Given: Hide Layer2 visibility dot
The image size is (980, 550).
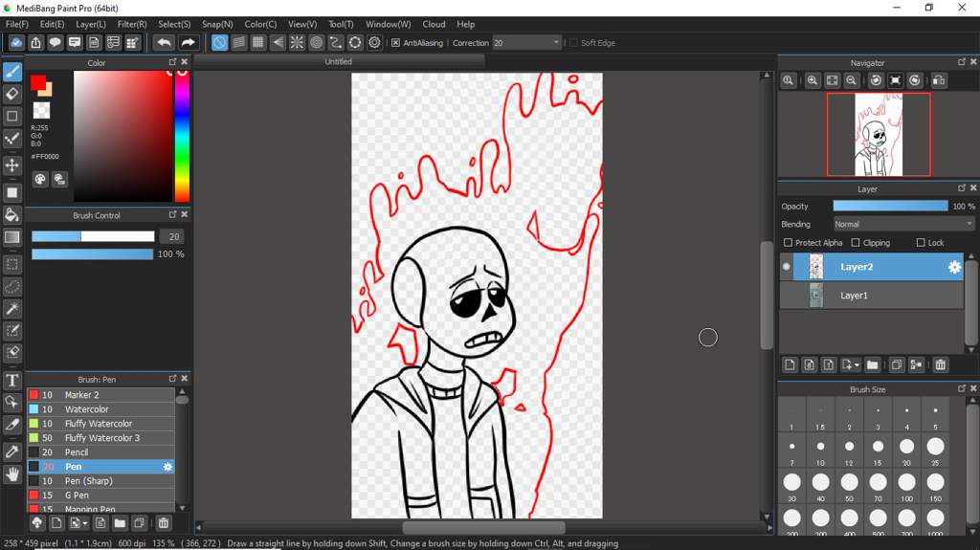Looking at the screenshot, I should 787,267.
